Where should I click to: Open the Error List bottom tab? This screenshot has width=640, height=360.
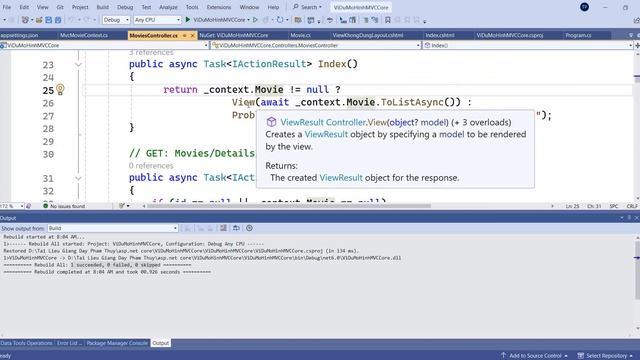(x=69, y=343)
